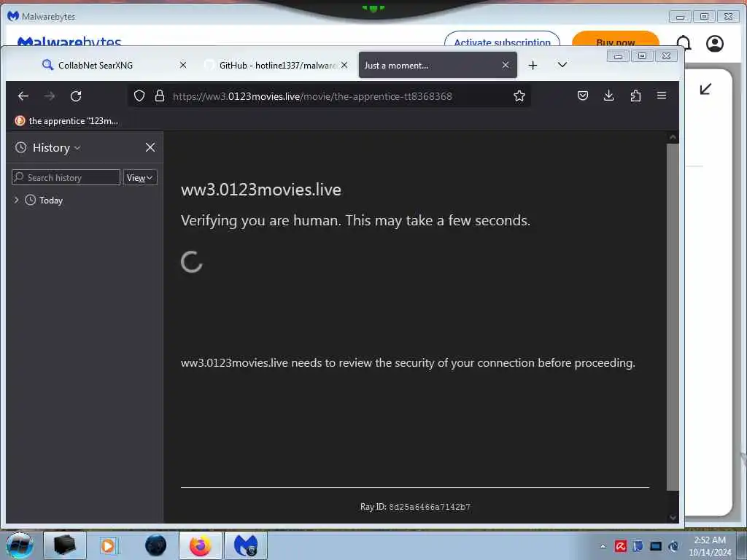The height and width of the screenshot is (560, 747).
Task: Close the History sidebar
Action: 150,147
